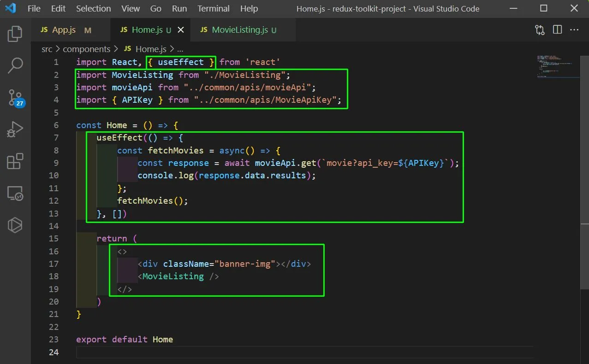Click the trailing ellipsis breadcrumb
Screen dimensions: 589x364
[x=180, y=49]
